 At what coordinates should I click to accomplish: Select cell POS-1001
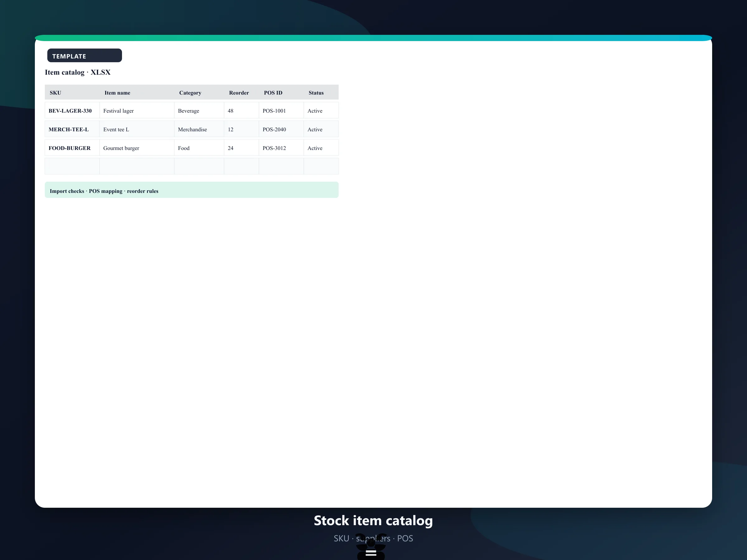pos(281,110)
